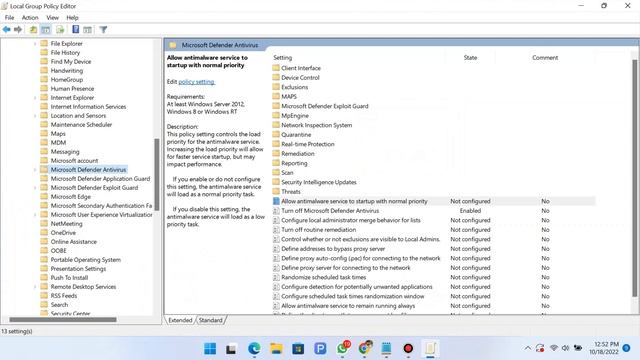Expand the Internet Explorer tree node
Screen dimensions: 640x360
[35, 98]
